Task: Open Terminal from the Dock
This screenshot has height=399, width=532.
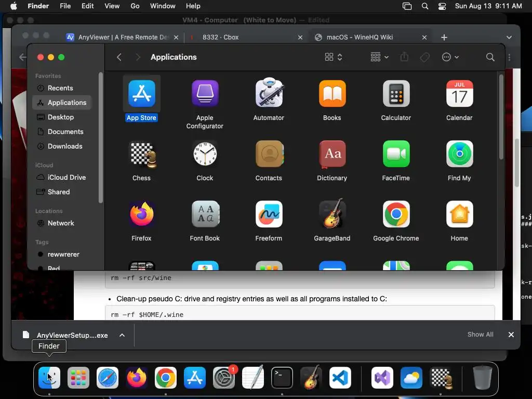Action: 282,378
